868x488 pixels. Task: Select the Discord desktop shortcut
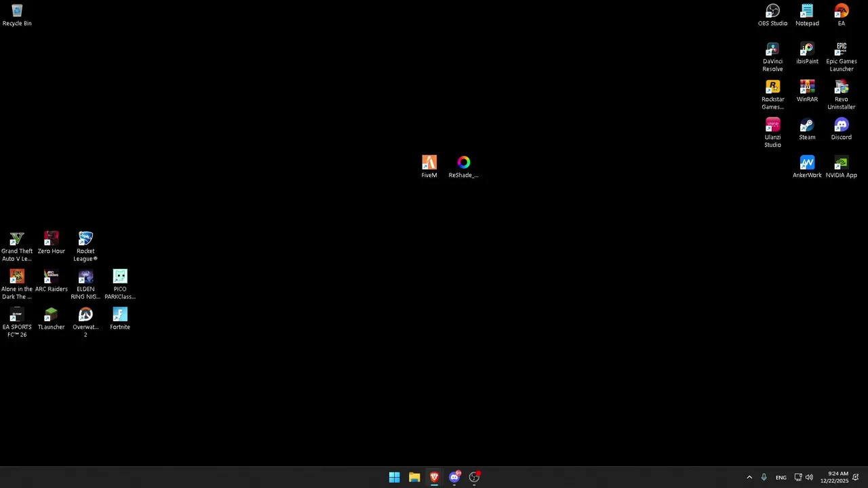[842, 129]
